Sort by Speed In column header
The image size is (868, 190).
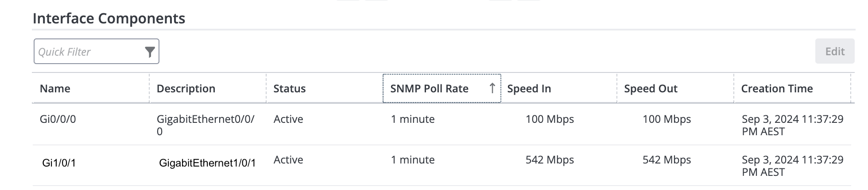529,89
